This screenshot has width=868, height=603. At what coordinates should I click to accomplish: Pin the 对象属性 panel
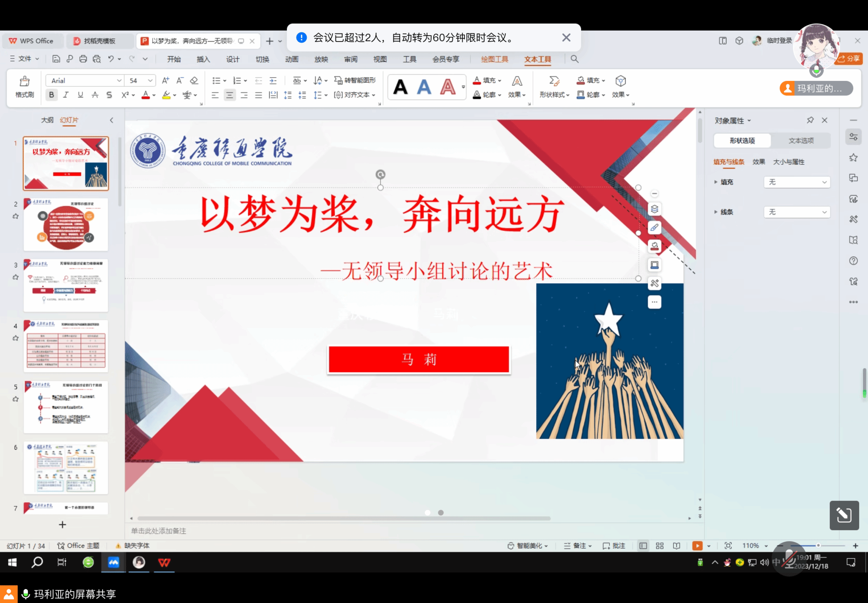tap(810, 120)
